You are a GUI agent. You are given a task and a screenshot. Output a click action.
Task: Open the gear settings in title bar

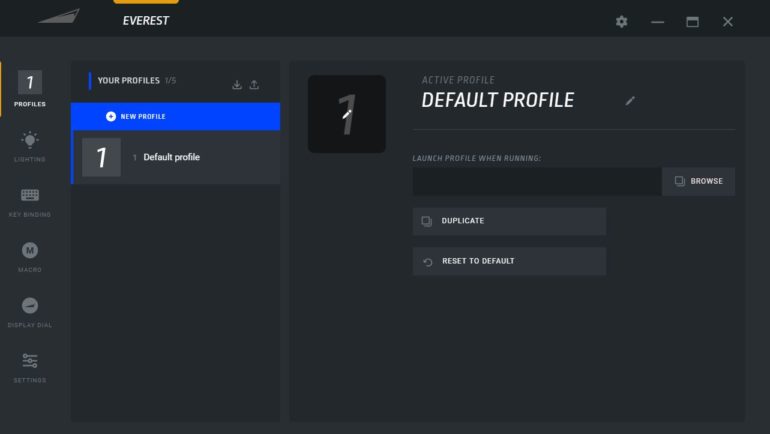tap(622, 22)
